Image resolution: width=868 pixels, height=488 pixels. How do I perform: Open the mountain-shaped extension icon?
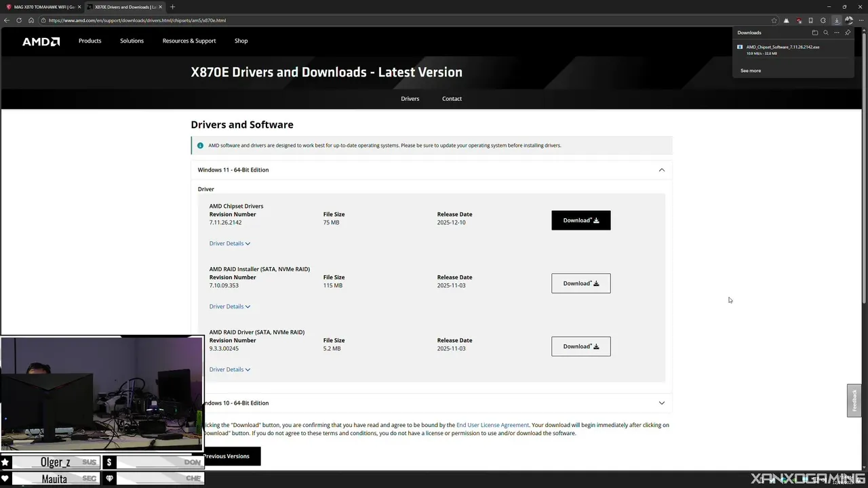pyautogui.click(x=787, y=20)
